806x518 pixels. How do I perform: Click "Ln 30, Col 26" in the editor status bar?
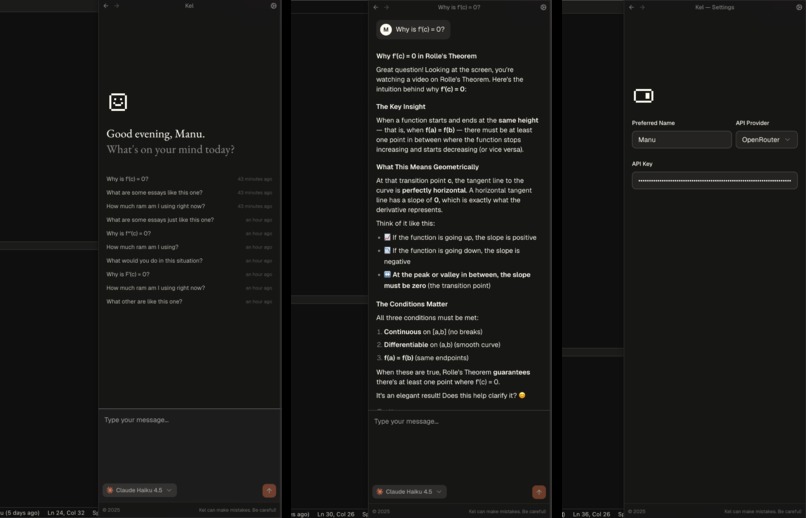336,514
